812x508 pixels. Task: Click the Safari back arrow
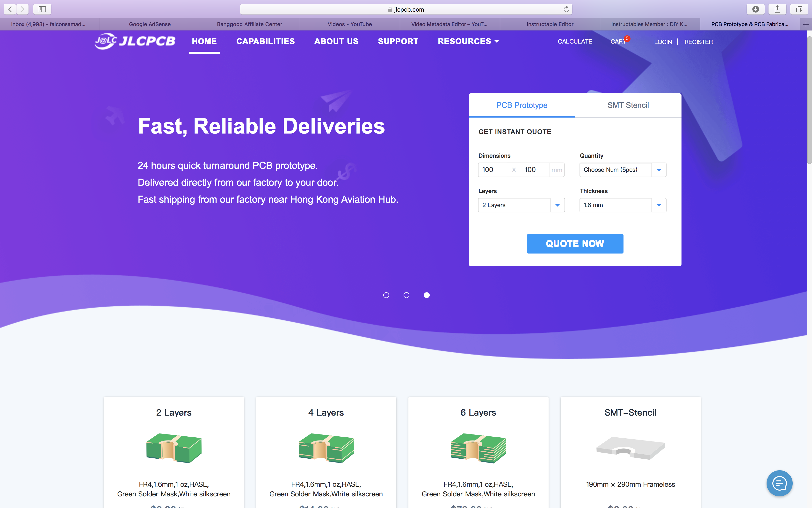(x=10, y=9)
